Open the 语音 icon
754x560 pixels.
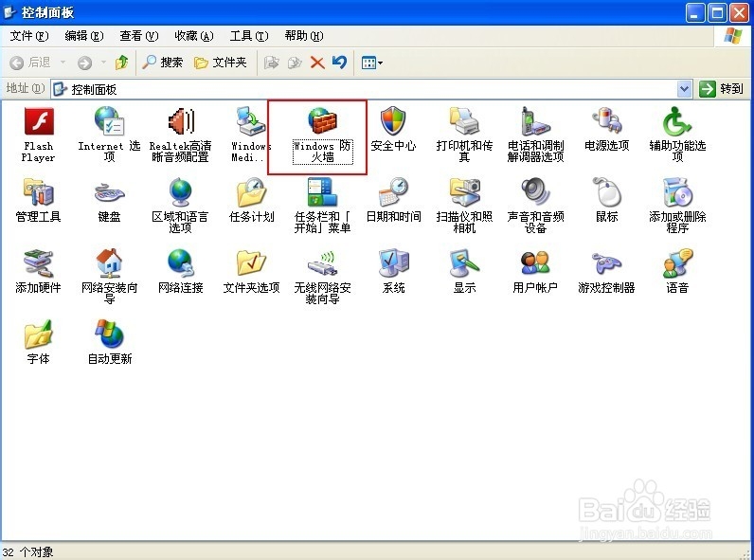677,263
